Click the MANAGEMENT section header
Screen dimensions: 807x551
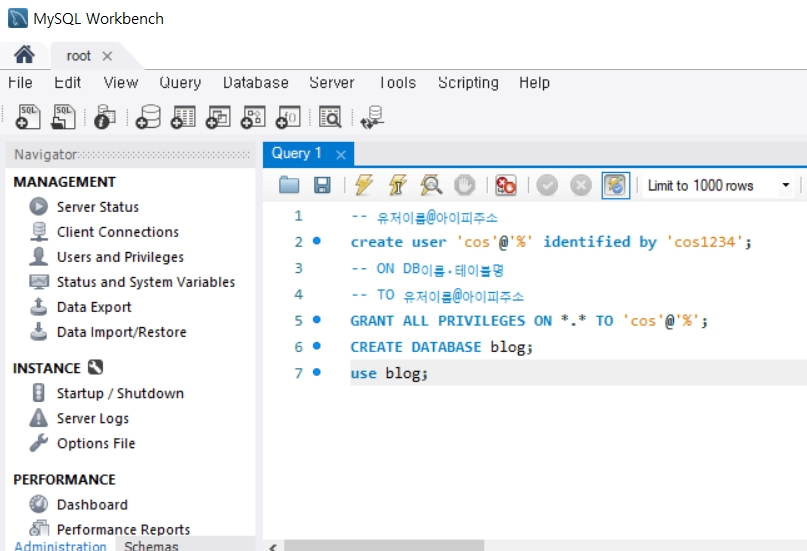[x=64, y=182]
